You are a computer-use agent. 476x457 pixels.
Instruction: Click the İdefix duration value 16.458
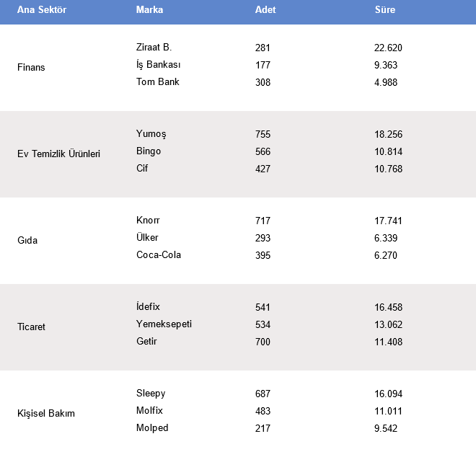click(x=388, y=307)
